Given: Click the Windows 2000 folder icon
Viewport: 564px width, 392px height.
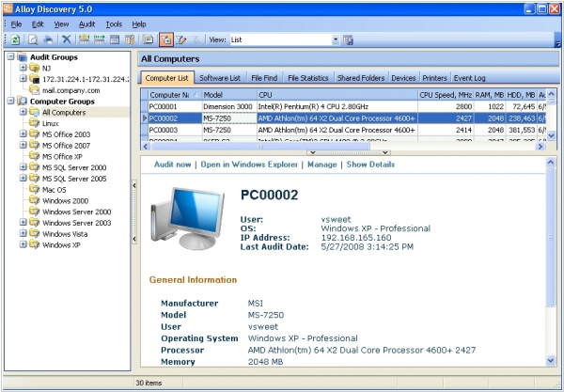Looking at the screenshot, I should pos(35,200).
